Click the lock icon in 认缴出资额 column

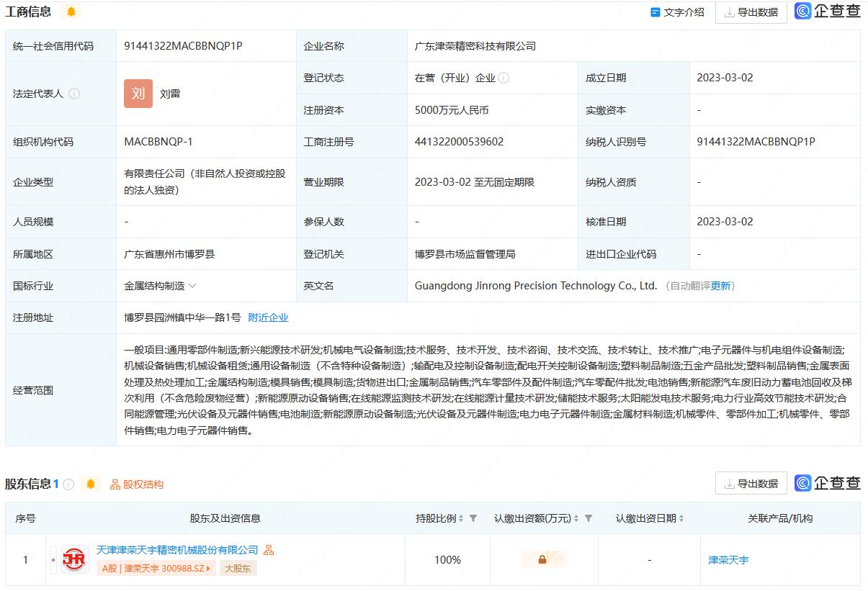tap(542, 559)
